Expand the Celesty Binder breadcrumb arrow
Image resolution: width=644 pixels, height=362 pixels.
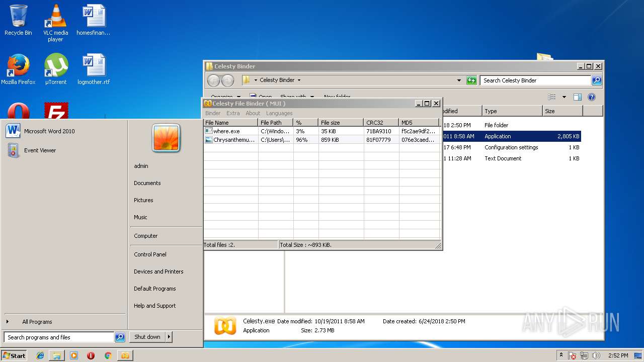[299, 80]
